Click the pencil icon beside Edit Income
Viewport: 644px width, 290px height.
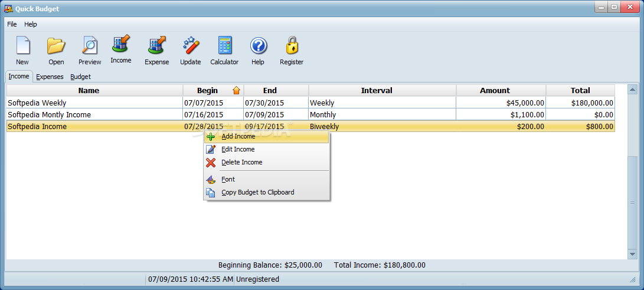pyautogui.click(x=211, y=149)
